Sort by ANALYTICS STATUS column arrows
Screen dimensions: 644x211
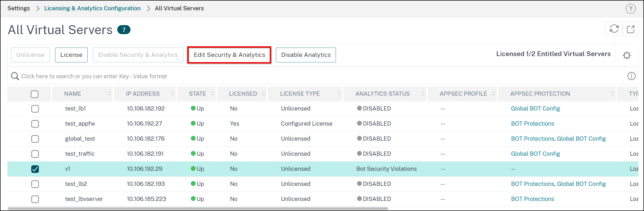tap(423, 94)
